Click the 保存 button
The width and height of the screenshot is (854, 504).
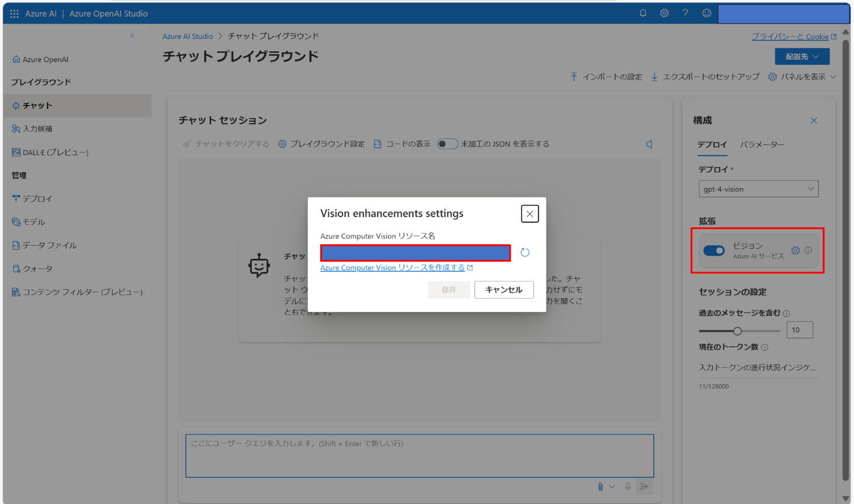449,289
